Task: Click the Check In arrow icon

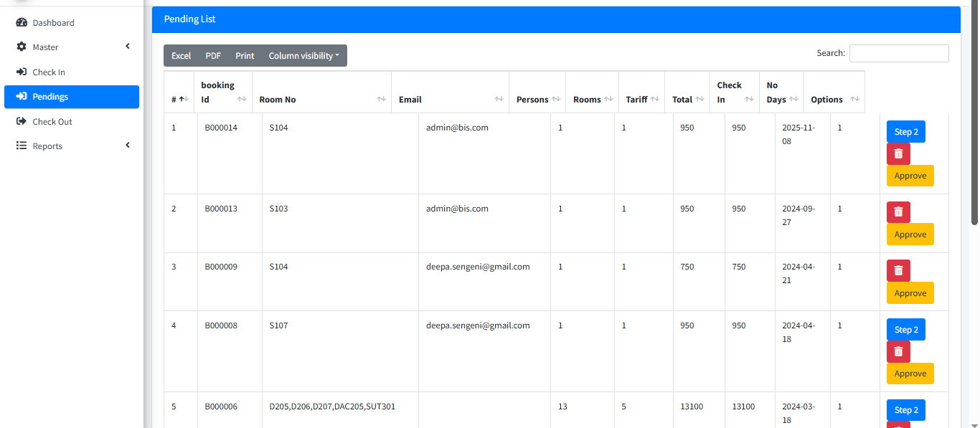Action: [22, 72]
